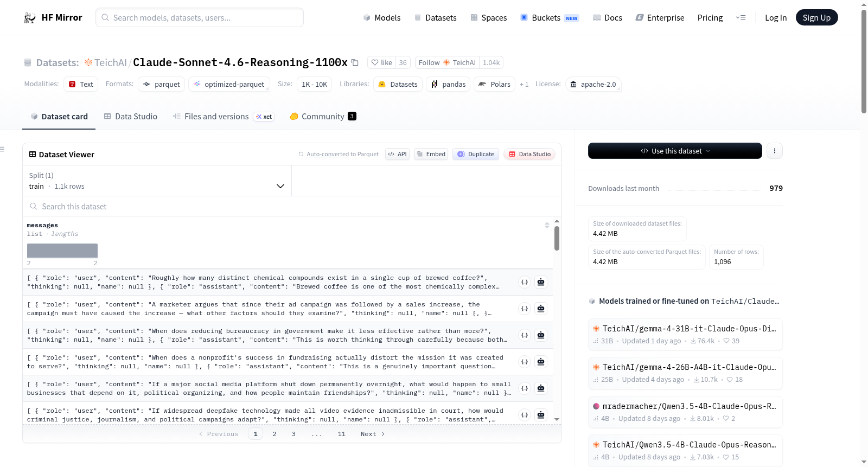The width and height of the screenshot is (868, 467).
Task: Go to page 11 of the dataset viewer
Action: (341, 434)
